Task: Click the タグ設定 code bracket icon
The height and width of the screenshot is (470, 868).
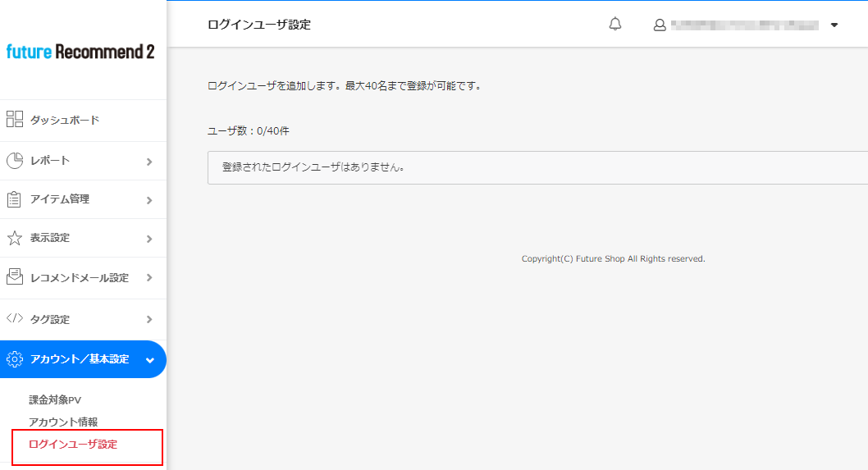Action: 15,318
